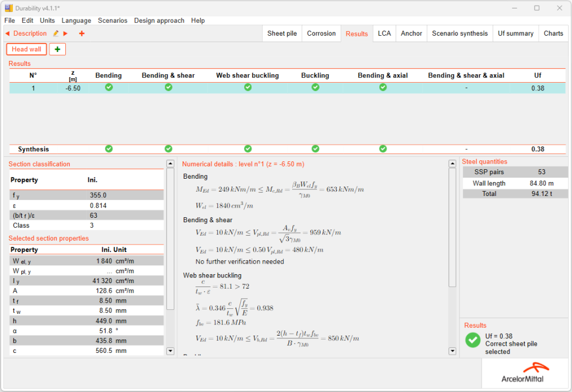
Task: Select the Results tab
Action: pos(357,34)
